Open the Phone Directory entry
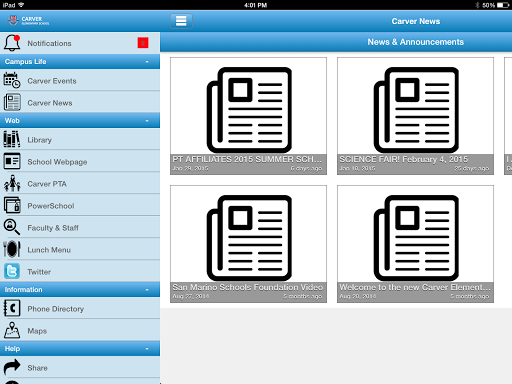The height and width of the screenshot is (384, 512). 80,308
